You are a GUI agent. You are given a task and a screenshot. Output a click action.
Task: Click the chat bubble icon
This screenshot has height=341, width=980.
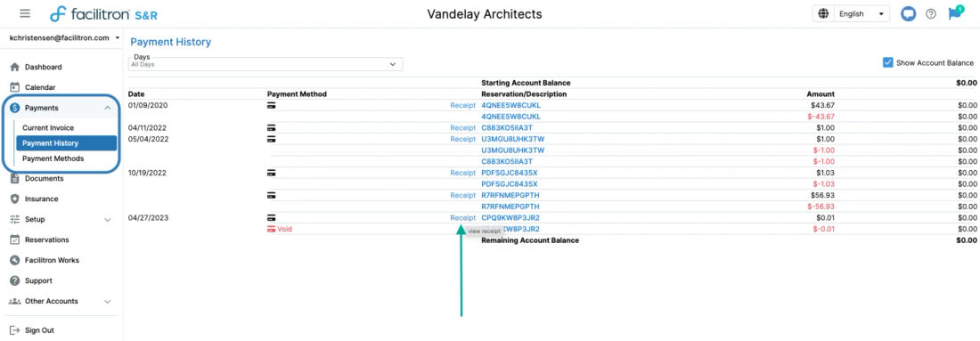tap(908, 13)
